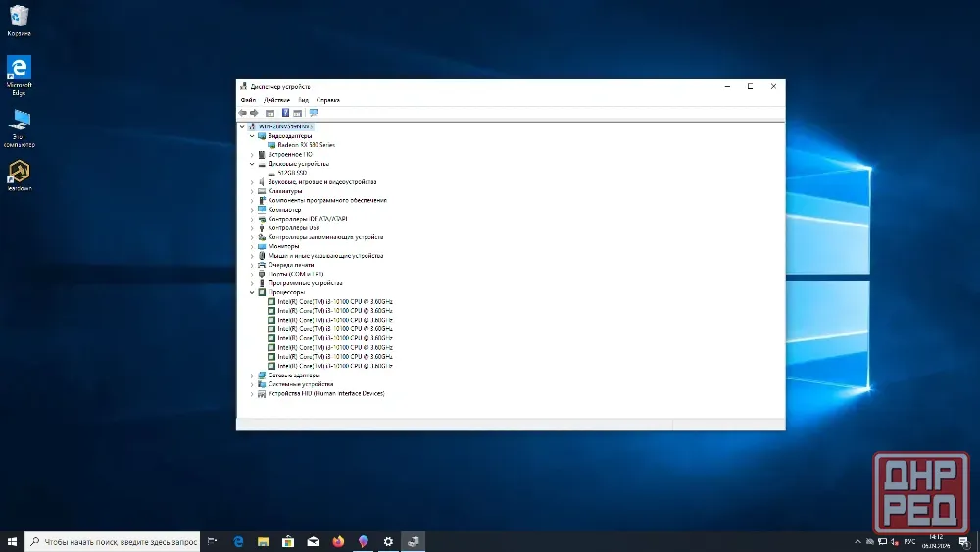The height and width of the screenshot is (552, 980).
Task: Click the taskbar search box
Action: tap(113, 542)
